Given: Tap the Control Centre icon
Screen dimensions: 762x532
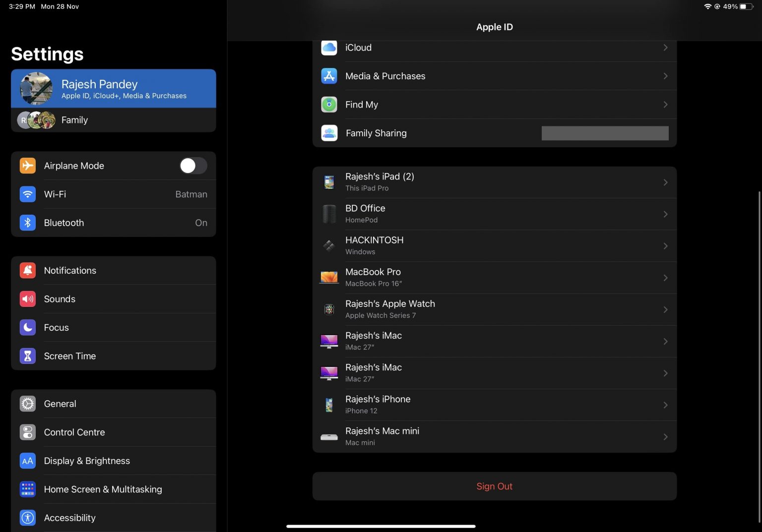Looking at the screenshot, I should (28, 432).
